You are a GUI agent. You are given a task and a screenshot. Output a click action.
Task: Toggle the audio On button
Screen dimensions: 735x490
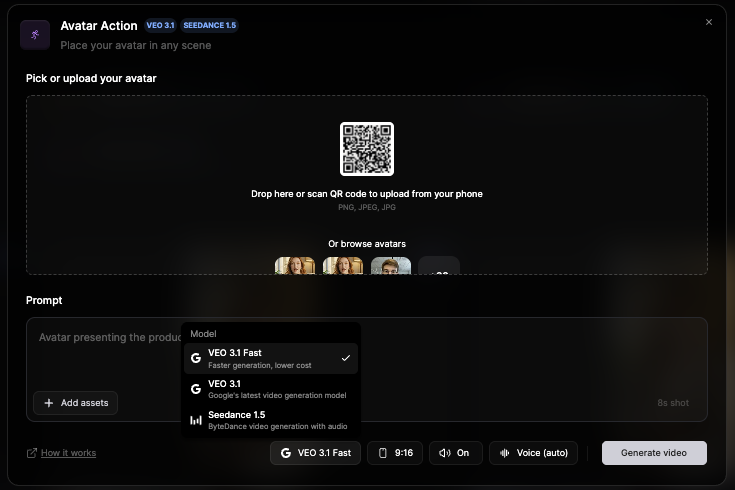point(456,453)
